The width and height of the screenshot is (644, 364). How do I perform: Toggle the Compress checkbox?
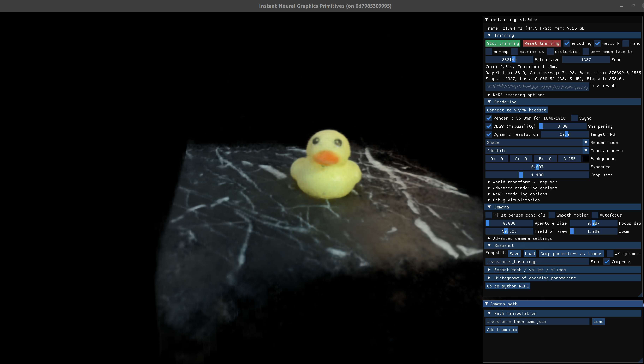(607, 262)
